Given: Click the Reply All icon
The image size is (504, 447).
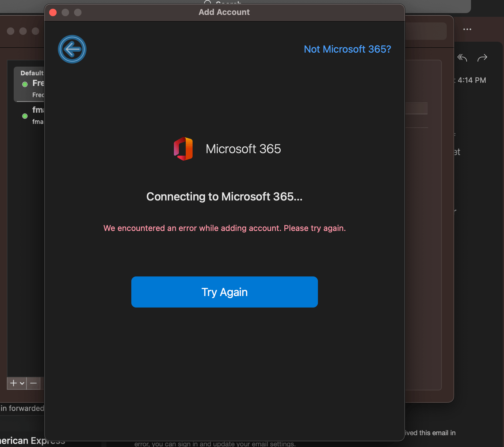Looking at the screenshot, I should 462,58.
